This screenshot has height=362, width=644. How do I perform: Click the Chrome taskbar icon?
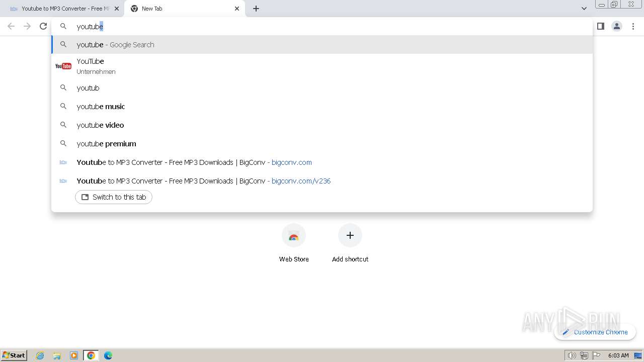pos(91,355)
